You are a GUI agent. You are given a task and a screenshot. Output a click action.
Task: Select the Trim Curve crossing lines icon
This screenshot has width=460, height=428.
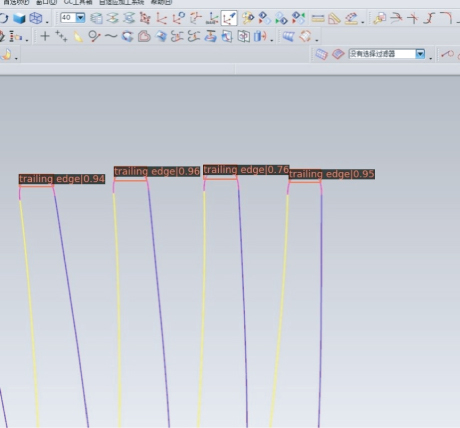[x=413, y=18]
